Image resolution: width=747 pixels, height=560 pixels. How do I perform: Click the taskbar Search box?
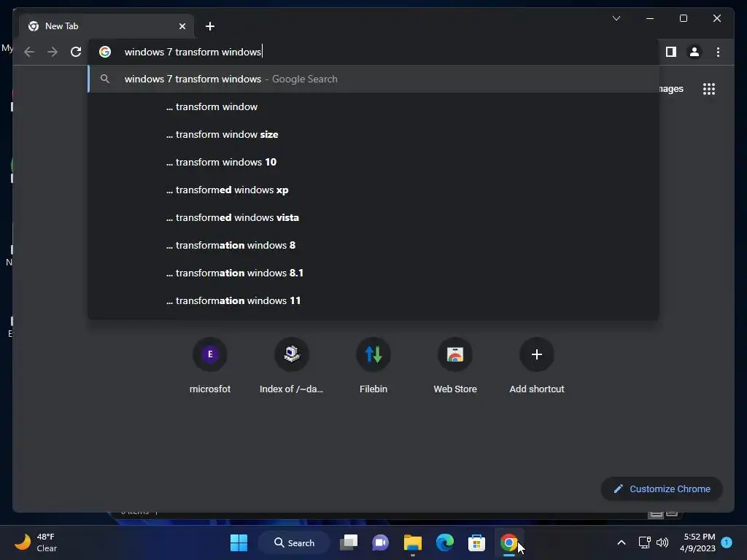[x=294, y=542]
